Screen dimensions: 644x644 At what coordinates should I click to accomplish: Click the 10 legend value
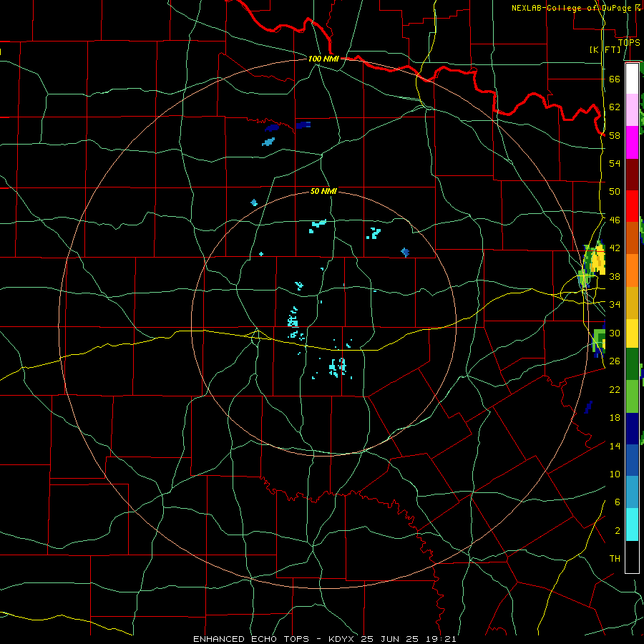coord(615,474)
